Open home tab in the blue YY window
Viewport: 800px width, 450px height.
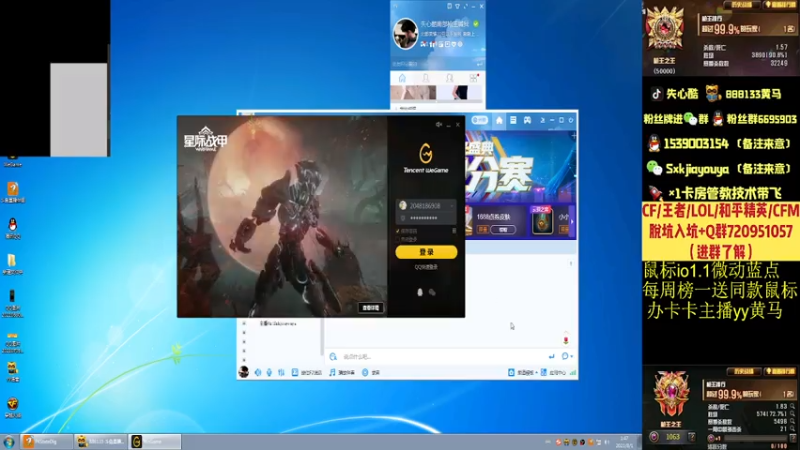coord(499,120)
